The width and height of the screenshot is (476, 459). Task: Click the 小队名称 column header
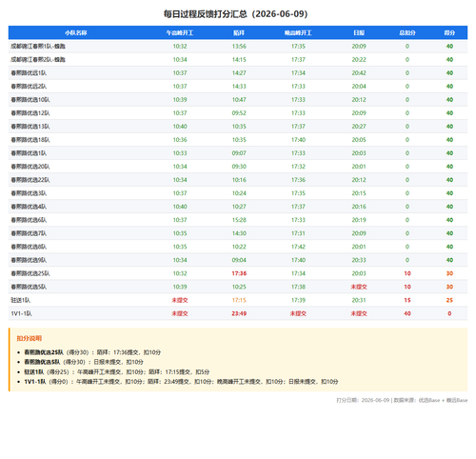click(76, 32)
